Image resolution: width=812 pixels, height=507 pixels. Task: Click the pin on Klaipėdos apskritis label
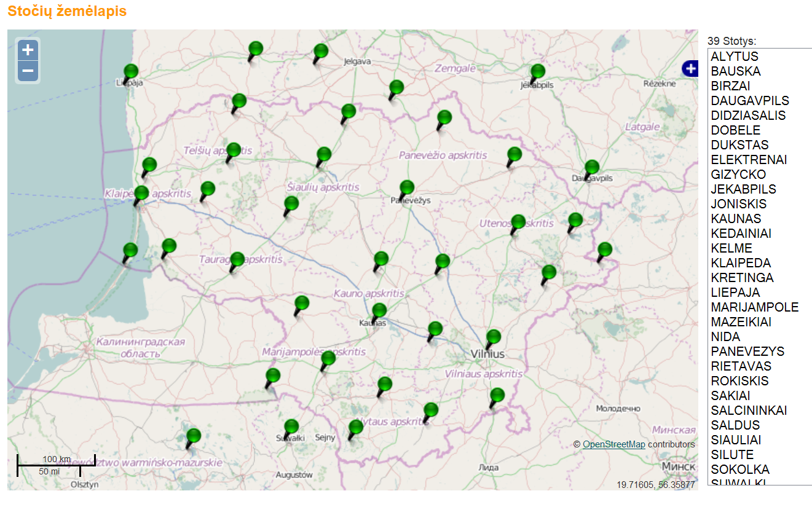click(x=140, y=196)
